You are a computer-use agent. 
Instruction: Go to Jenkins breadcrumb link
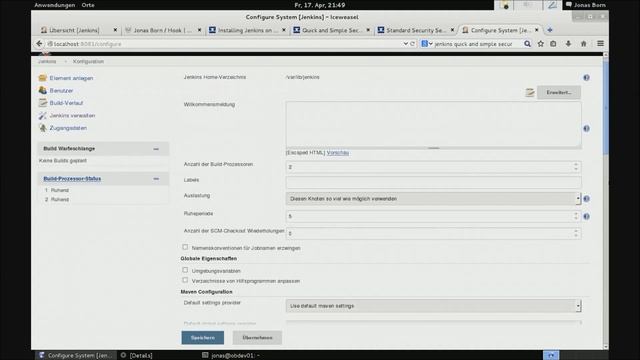point(47,61)
